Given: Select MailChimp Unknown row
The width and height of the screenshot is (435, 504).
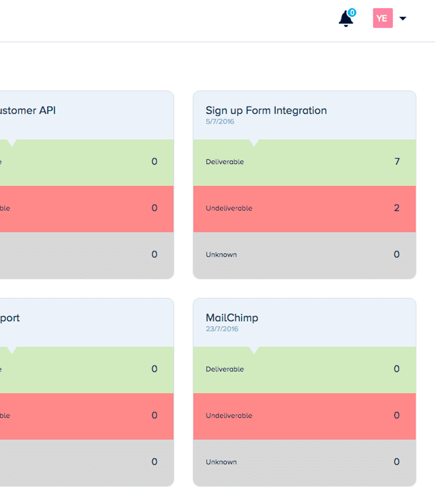Looking at the screenshot, I should tap(305, 463).
